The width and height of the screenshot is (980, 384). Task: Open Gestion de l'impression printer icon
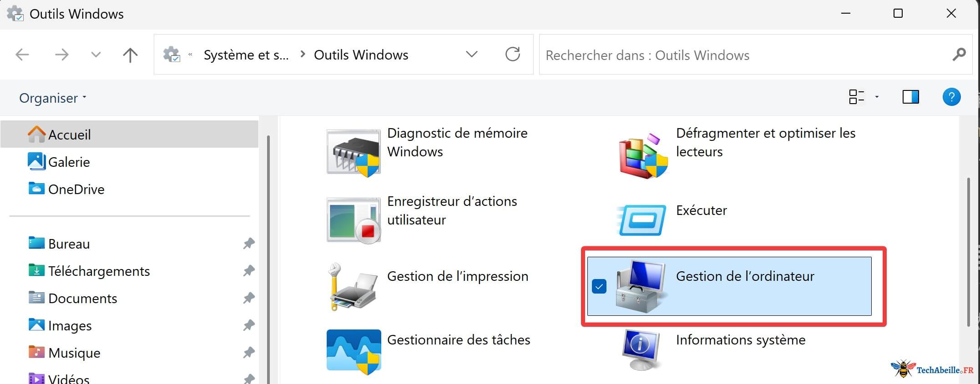click(353, 287)
